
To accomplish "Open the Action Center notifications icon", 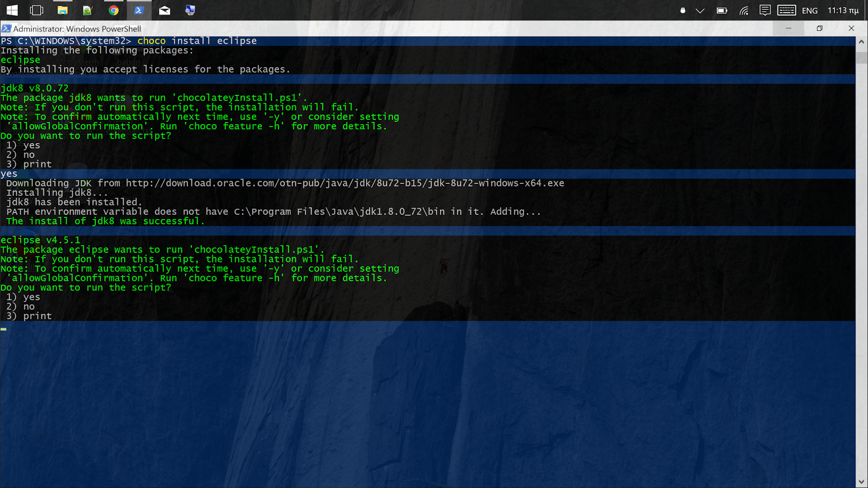I will 765,10.
